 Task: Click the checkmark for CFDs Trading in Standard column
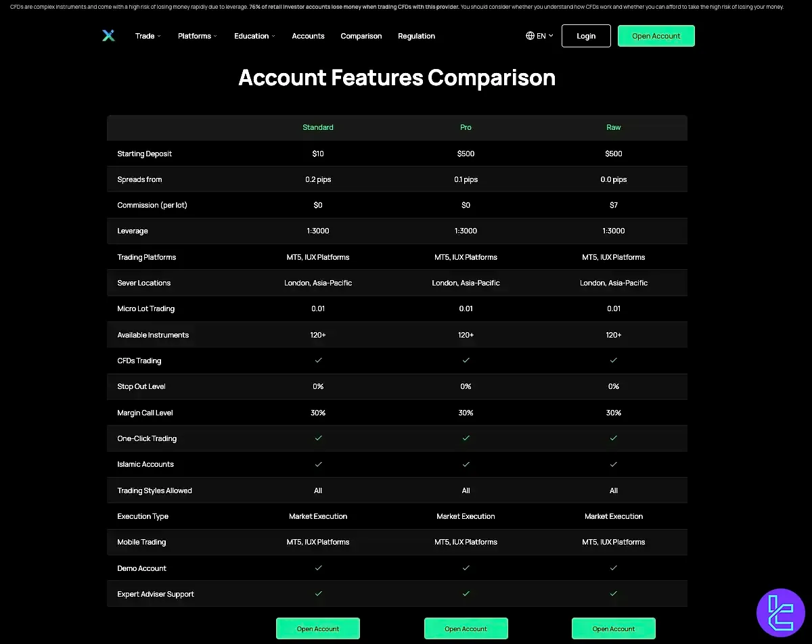point(318,361)
